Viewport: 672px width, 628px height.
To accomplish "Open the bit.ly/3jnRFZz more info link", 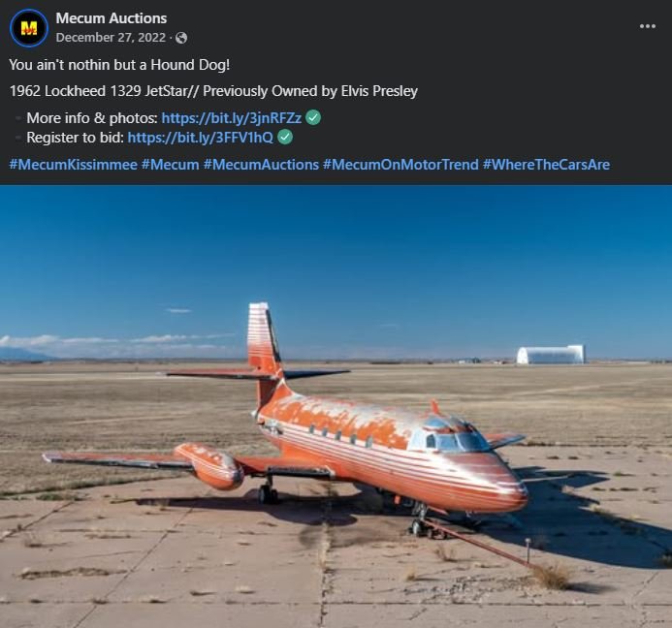I will pyautogui.click(x=232, y=118).
